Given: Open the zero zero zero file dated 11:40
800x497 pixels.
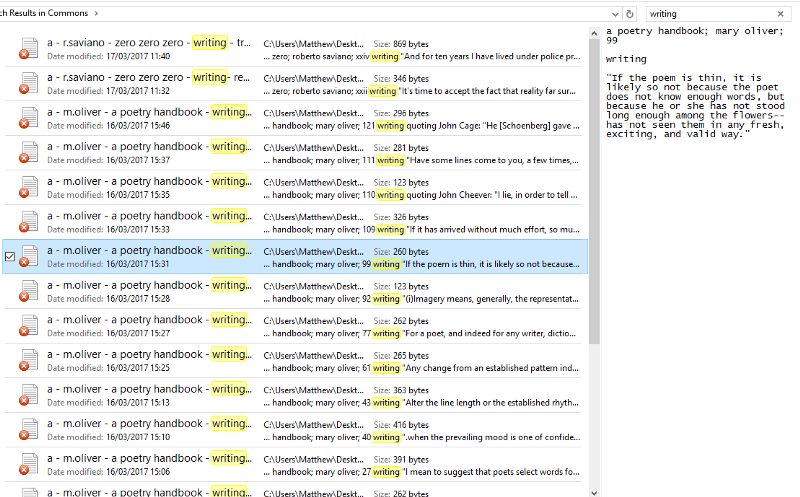Looking at the screenshot, I should 150,43.
